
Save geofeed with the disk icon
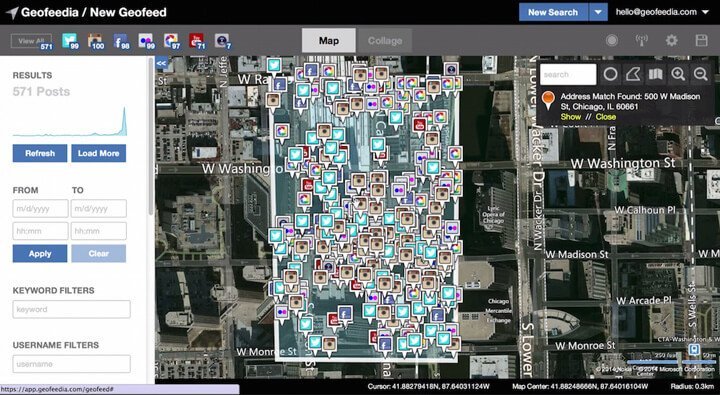[701, 40]
